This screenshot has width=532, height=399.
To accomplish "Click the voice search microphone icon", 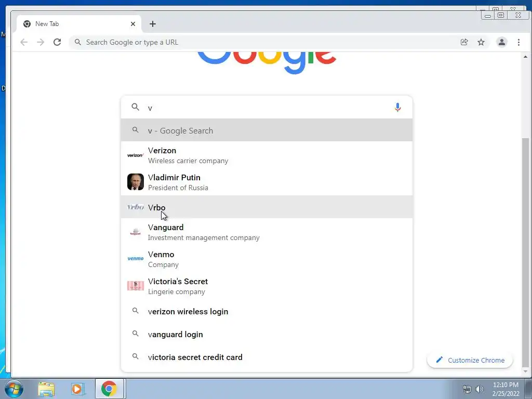I will coord(397,107).
